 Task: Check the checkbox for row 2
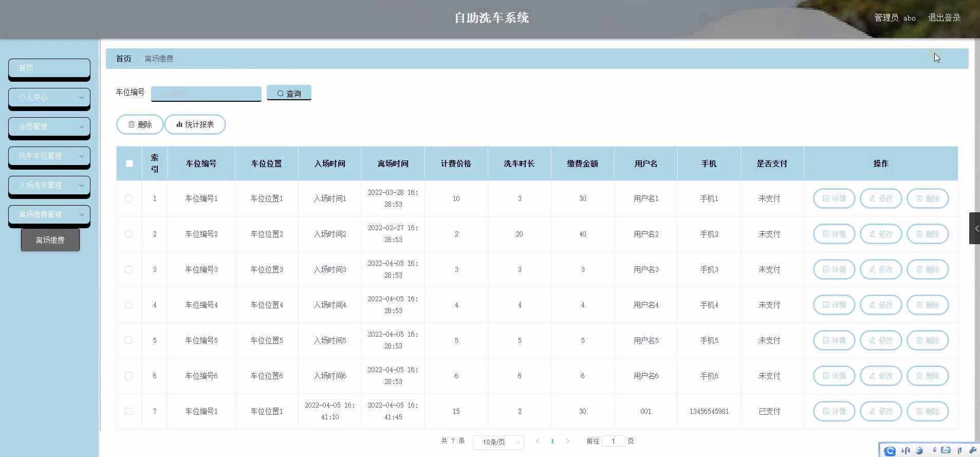coord(128,234)
